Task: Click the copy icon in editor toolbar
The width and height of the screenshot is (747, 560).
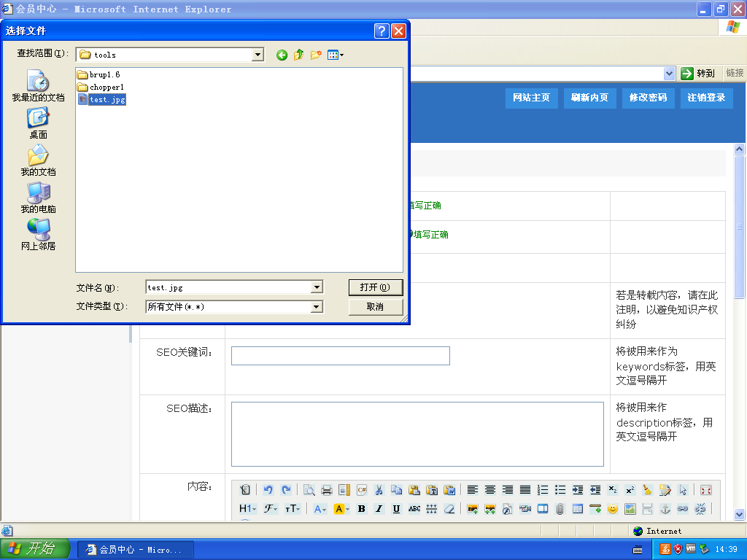Action: pyautogui.click(x=396, y=489)
